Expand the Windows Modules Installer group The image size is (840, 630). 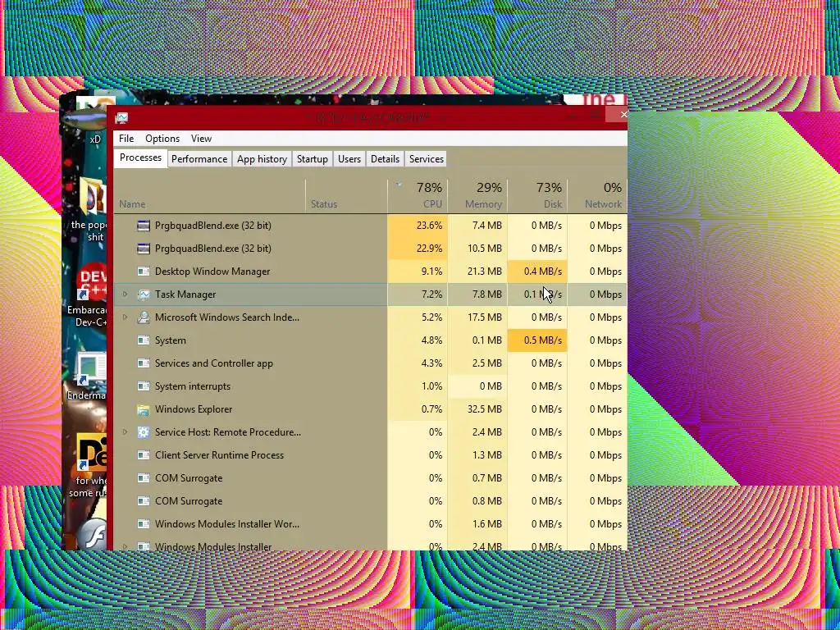(125, 546)
